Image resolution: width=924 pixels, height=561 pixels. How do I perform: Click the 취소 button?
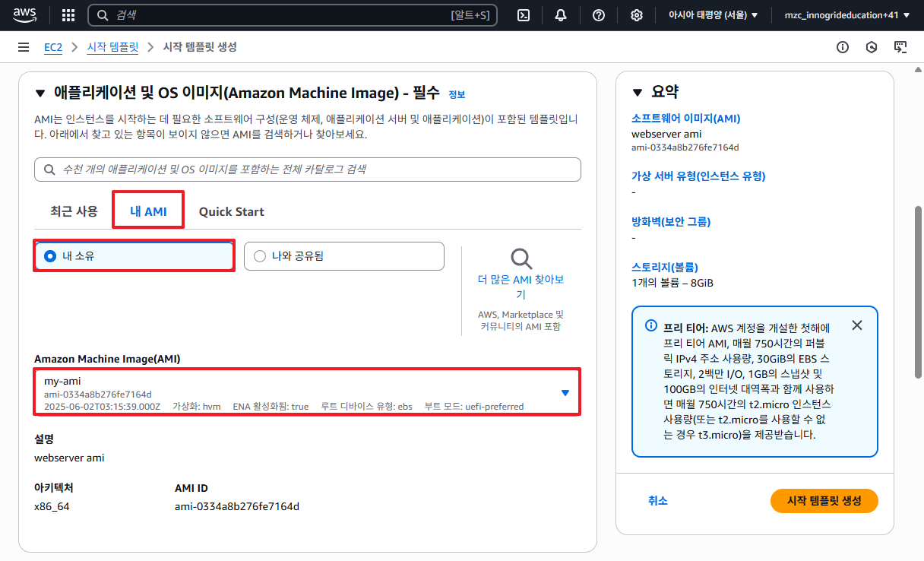pyautogui.click(x=658, y=501)
